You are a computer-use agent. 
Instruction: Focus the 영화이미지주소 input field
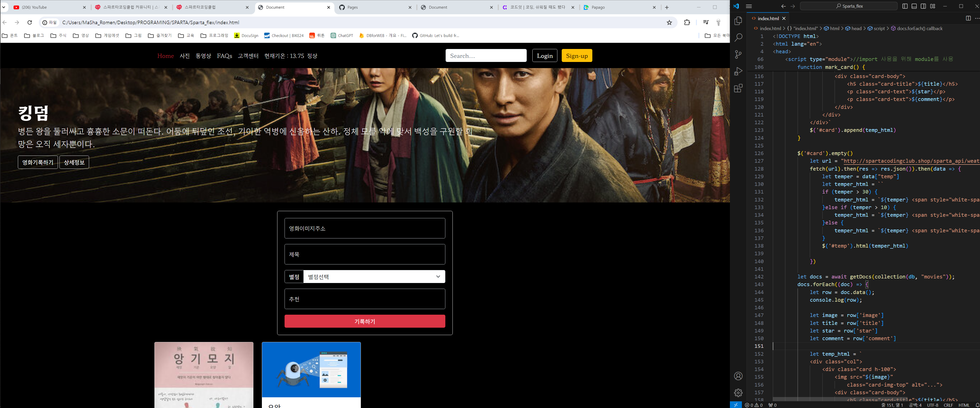364,228
